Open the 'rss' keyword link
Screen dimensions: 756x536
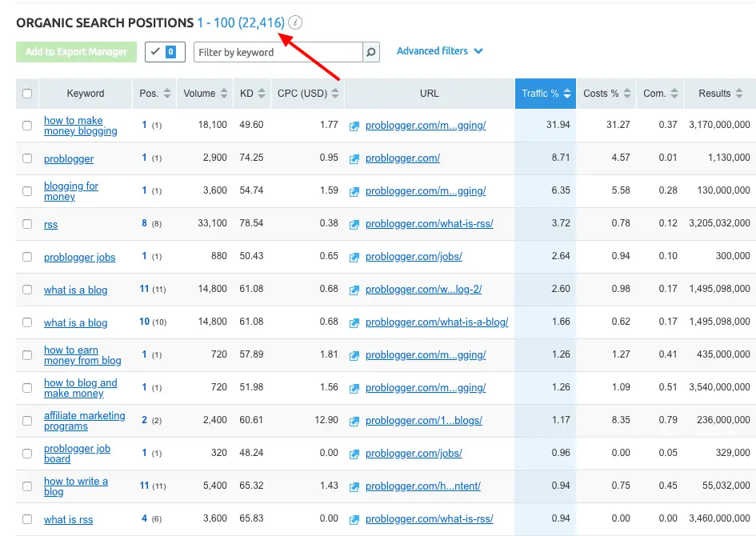50,225
